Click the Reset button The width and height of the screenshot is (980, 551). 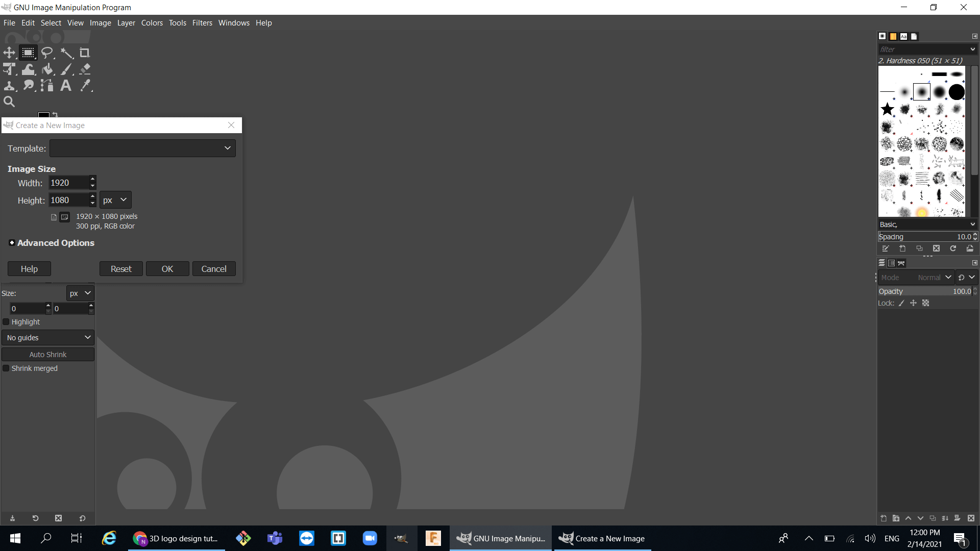[121, 269]
